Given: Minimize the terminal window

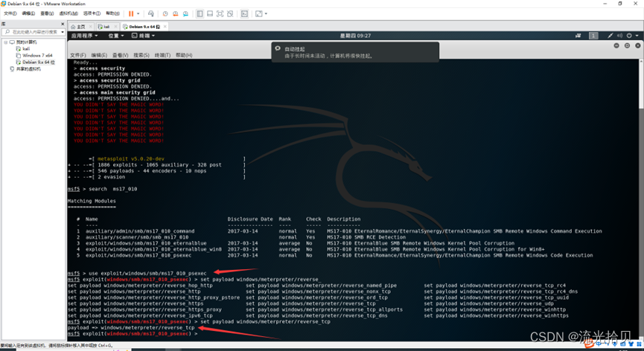Looking at the screenshot, I should (x=616, y=45).
